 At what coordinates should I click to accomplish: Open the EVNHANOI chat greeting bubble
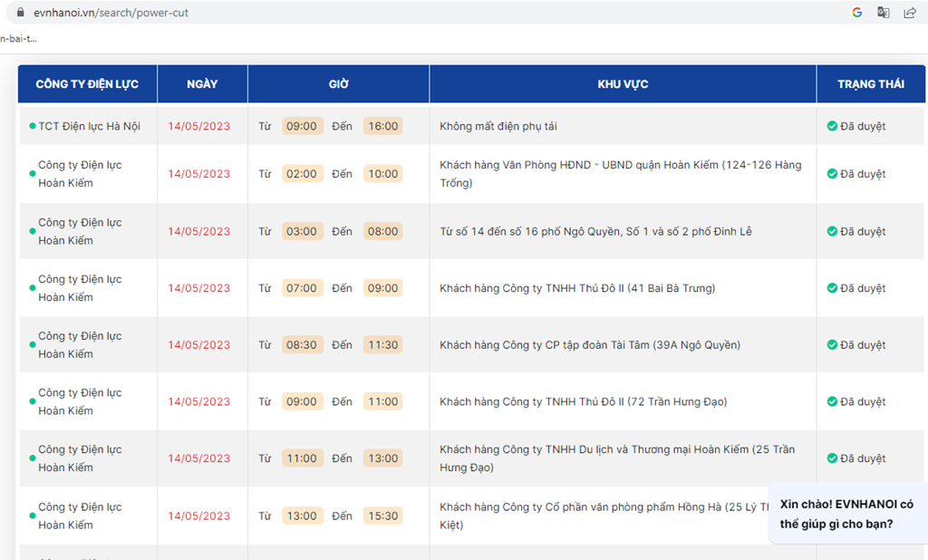coord(847,514)
